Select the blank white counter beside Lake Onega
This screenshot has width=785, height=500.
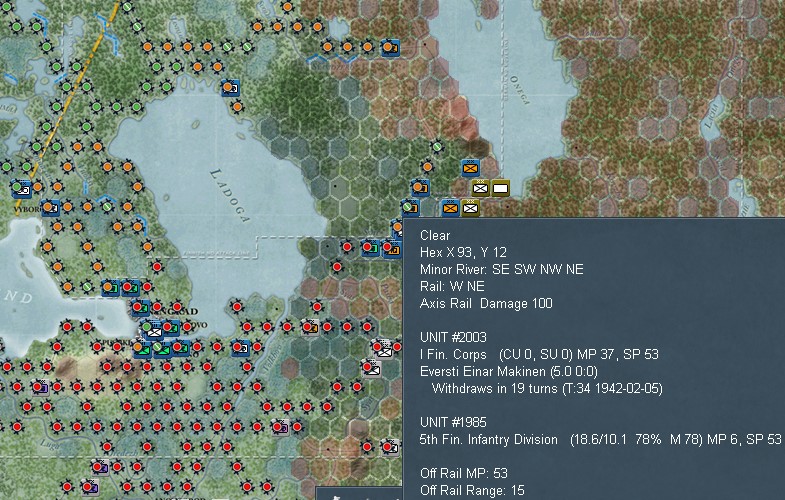500,188
